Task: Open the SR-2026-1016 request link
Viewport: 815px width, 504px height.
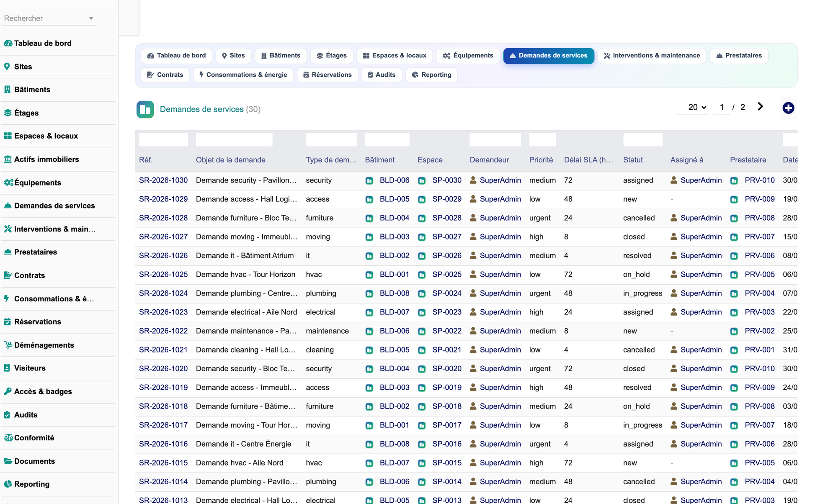Action: 163,444
